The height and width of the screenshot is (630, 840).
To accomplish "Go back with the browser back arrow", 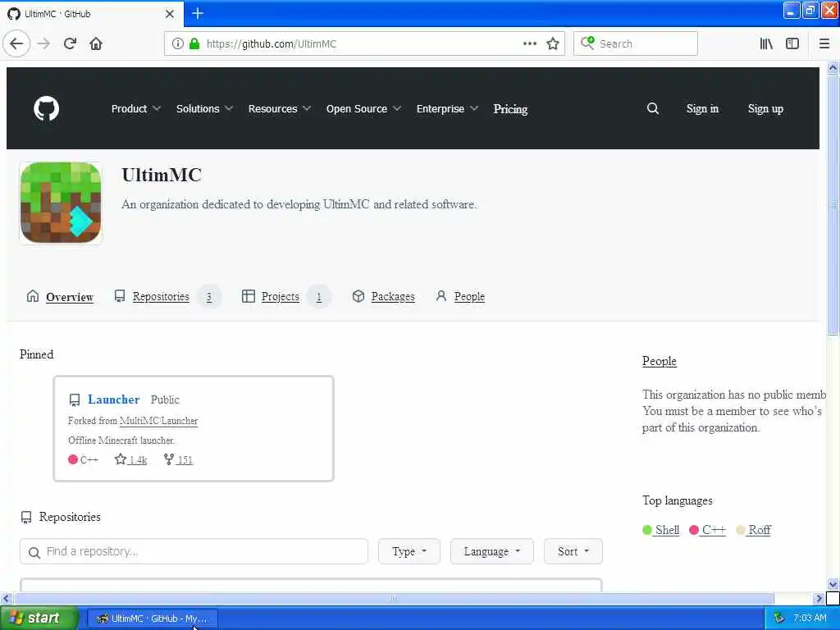I will coord(16,43).
